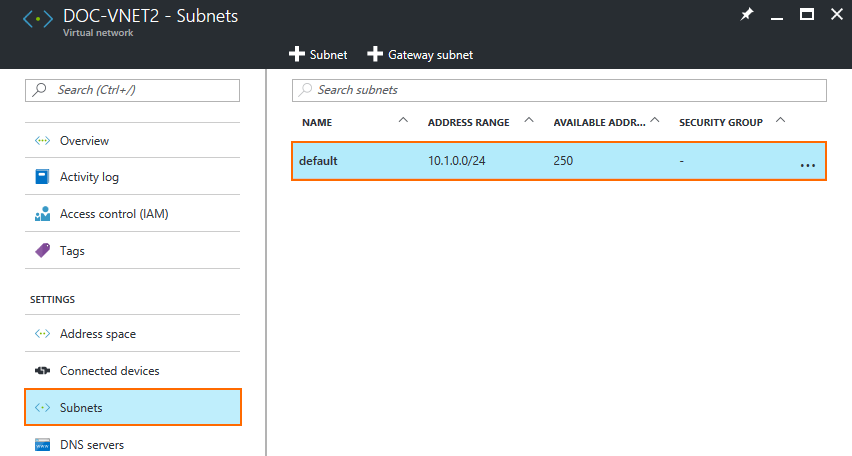Click the Connected devices plug icon

tap(42, 371)
